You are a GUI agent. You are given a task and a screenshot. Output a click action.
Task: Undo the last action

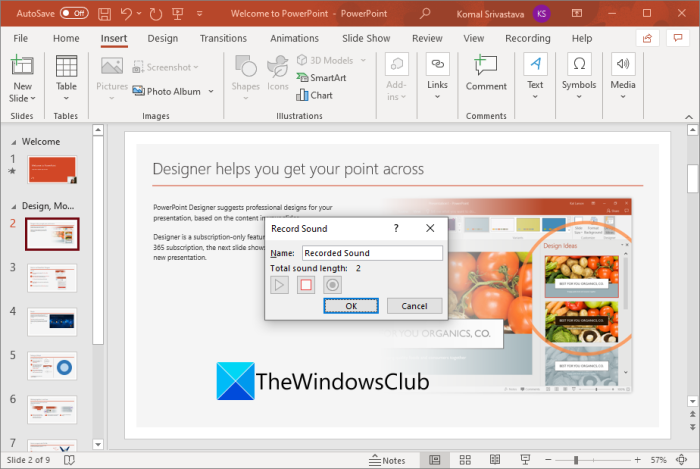click(126, 14)
